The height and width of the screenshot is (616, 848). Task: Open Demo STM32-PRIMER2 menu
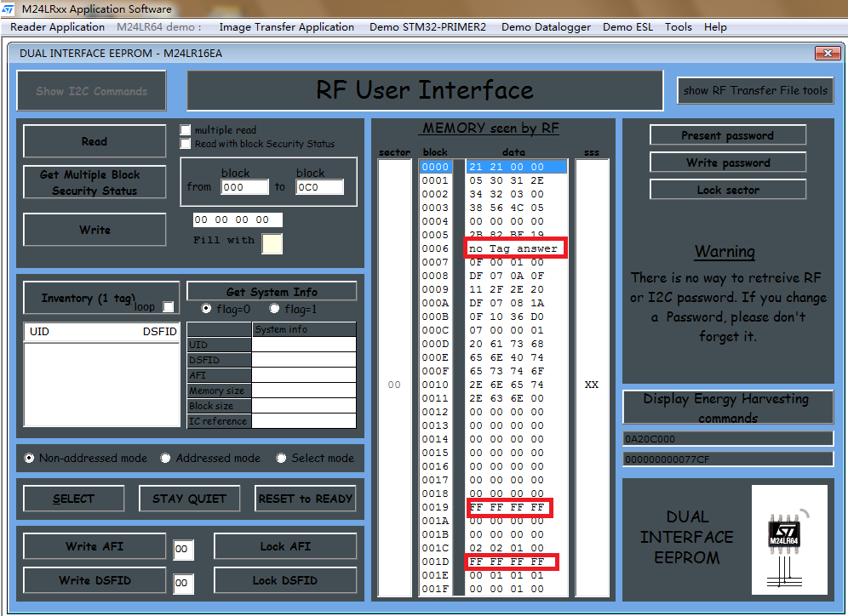(x=427, y=27)
